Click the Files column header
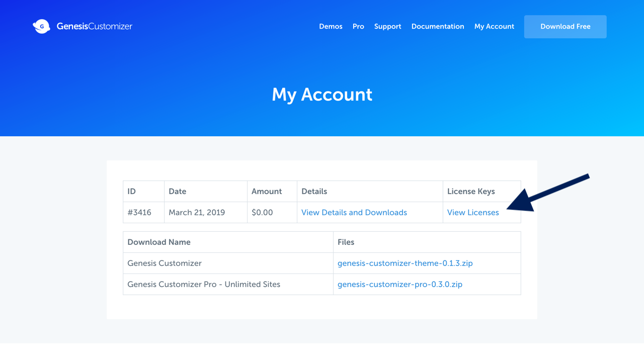The image size is (644, 362). pos(427,242)
